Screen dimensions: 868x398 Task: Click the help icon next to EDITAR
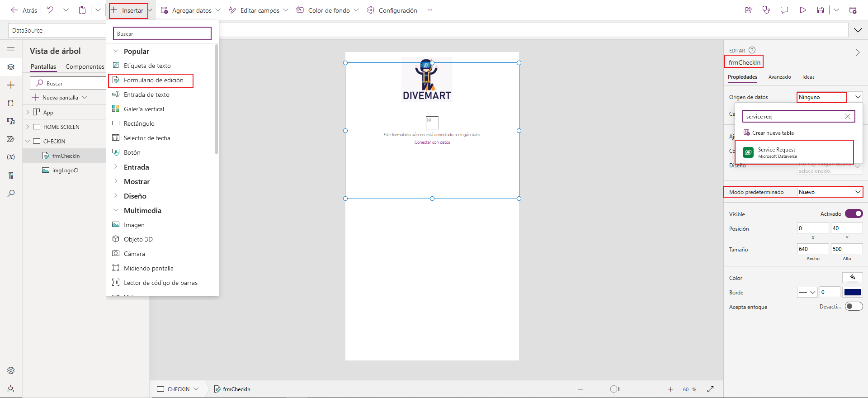coord(752,50)
